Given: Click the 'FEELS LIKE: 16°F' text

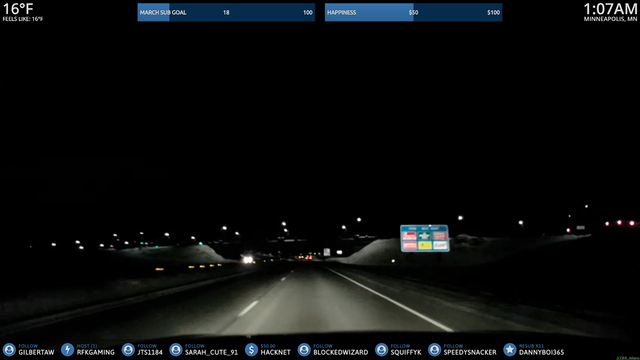Looking at the screenshot, I should coord(23,19).
